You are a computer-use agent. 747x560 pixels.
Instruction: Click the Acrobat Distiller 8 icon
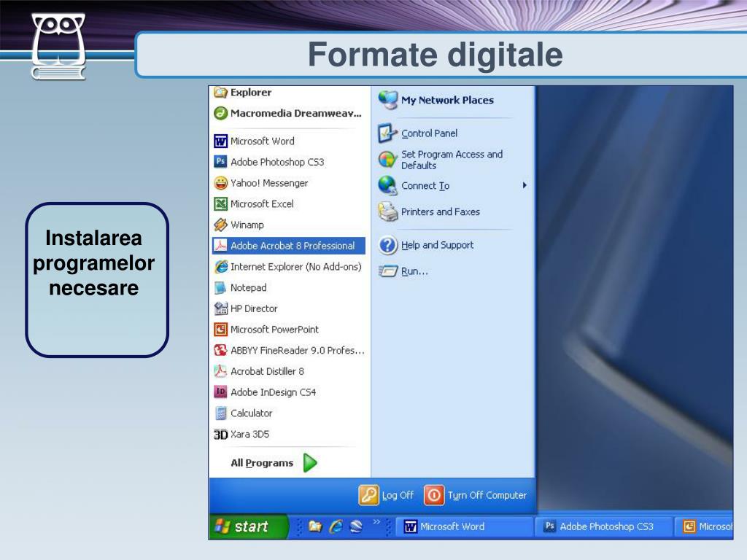(x=220, y=371)
